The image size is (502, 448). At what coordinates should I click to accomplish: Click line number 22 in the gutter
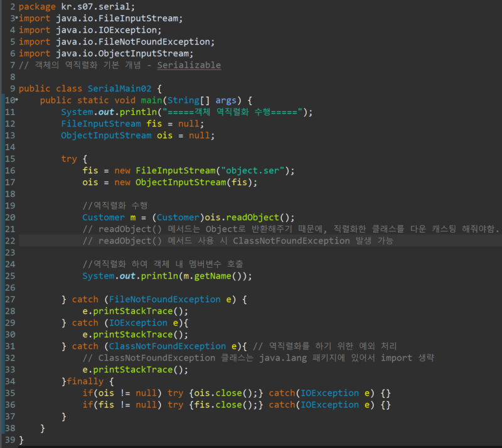10,241
